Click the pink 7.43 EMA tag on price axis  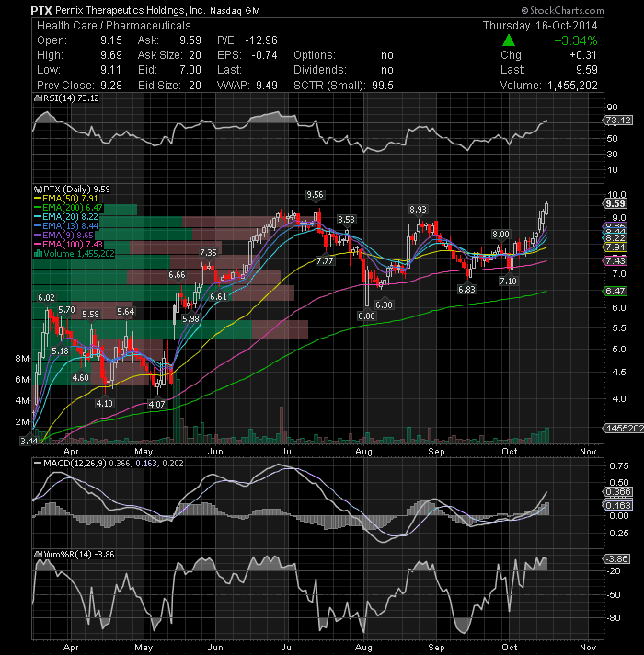point(615,260)
